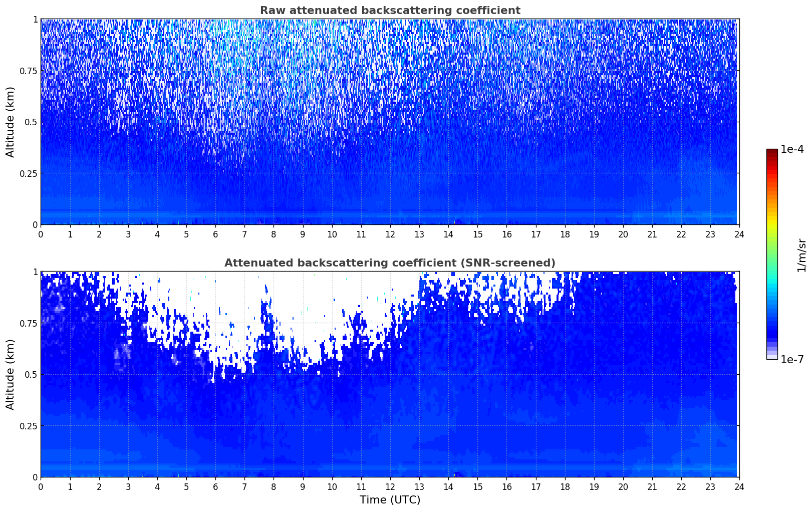Image resolution: width=812 pixels, height=511 pixels.
Task: Select the "Time (UTC)" axis label
Action: 390,500
